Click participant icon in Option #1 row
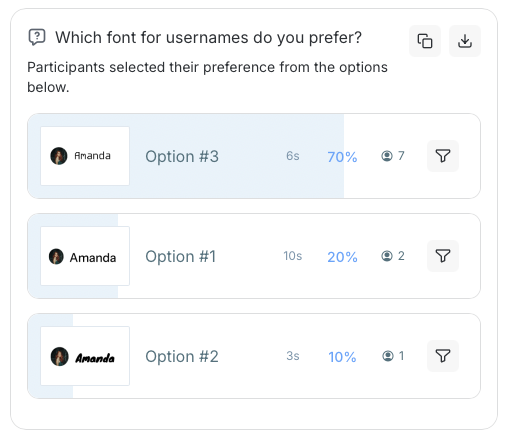Image resolution: width=511 pixels, height=442 pixels. click(x=387, y=256)
